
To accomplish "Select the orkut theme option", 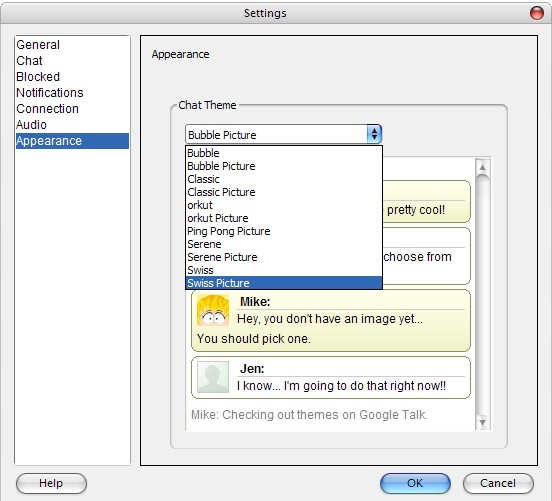I will [284, 205].
